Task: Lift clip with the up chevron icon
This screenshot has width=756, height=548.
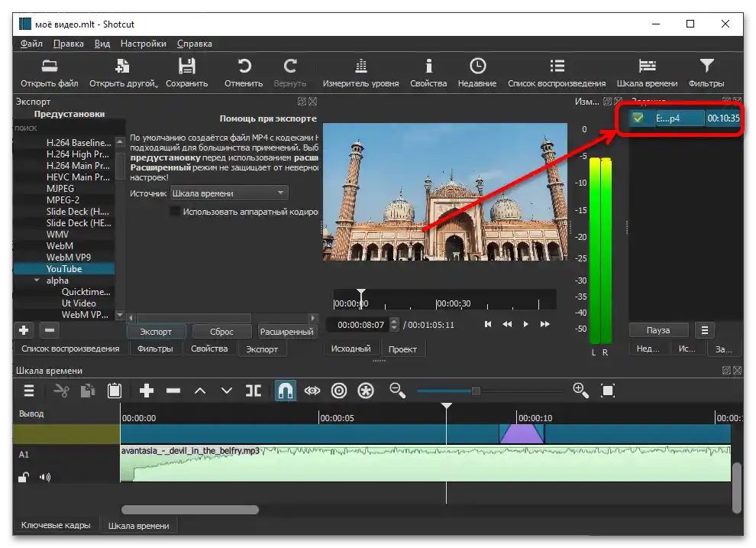Action: pos(200,391)
